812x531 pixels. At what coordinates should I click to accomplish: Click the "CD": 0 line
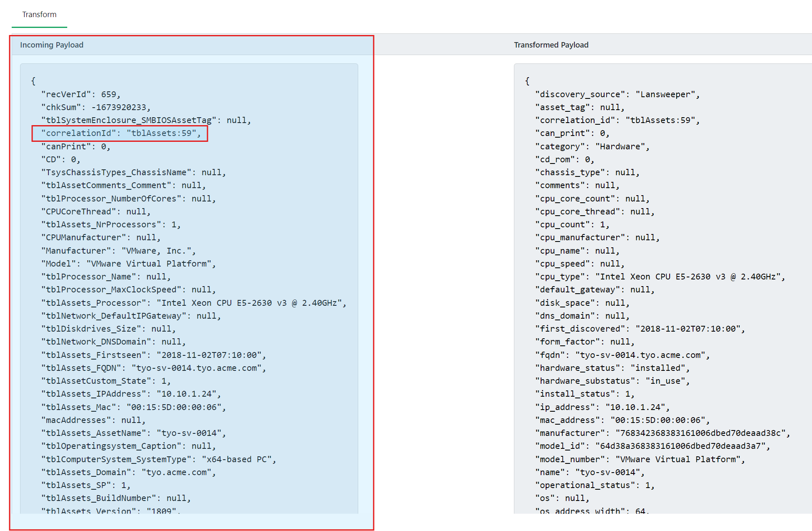point(61,159)
